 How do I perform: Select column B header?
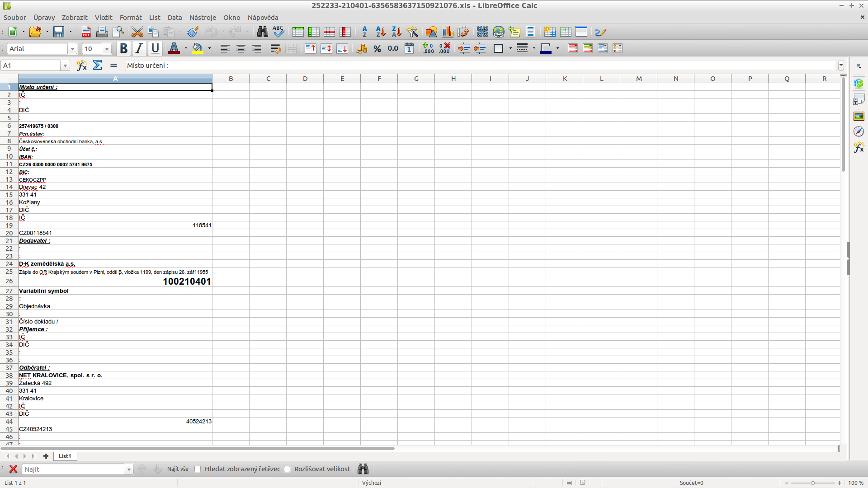(231, 79)
